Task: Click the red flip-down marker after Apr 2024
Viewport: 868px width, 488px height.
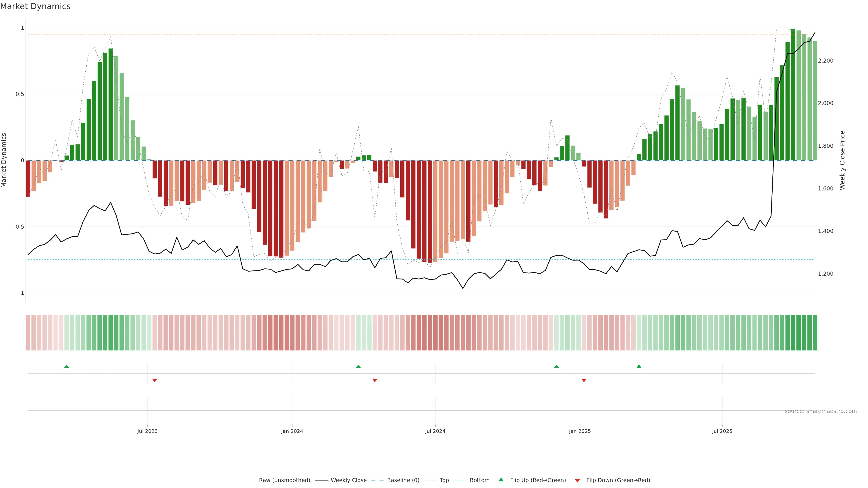Action: 375,380
